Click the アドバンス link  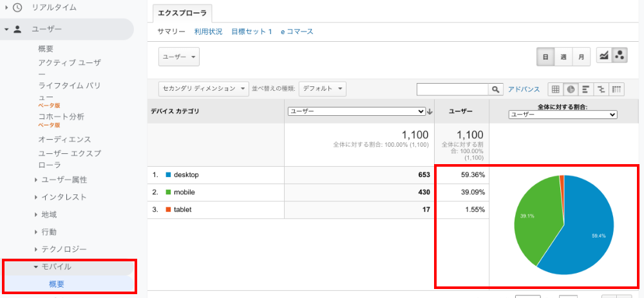click(x=524, y=89)
